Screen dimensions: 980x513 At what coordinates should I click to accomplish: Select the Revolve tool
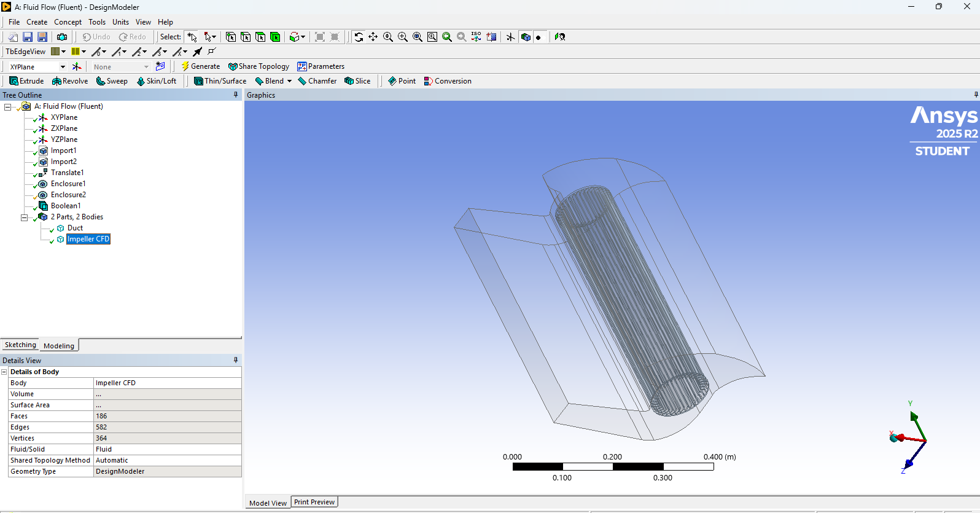pos(70,81)
